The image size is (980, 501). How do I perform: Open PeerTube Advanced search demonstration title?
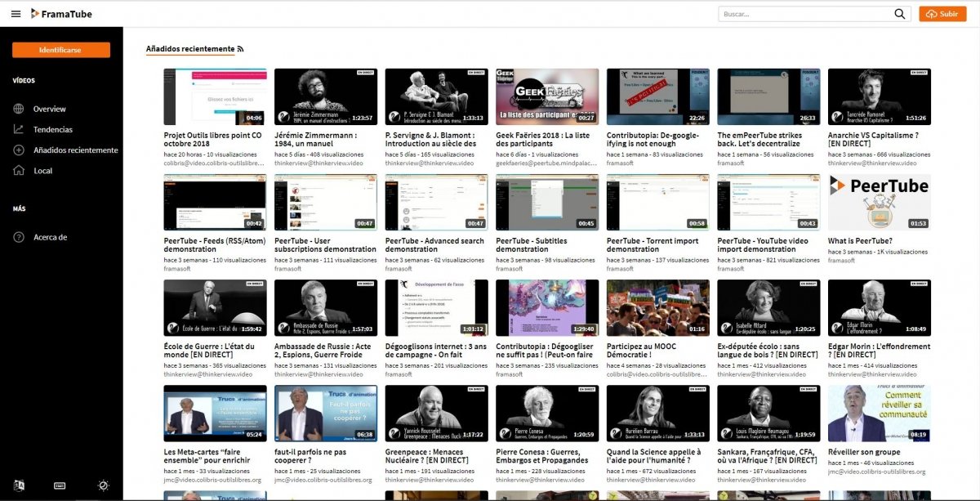[x=434, y=245]
